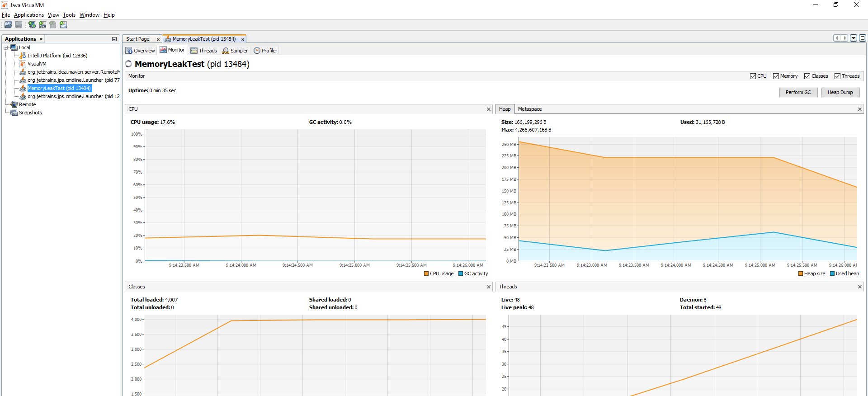Click the Profiler tab clock icon
Image resolution: width=868 pixels, height=396 pixels.
tap(257, 51)
